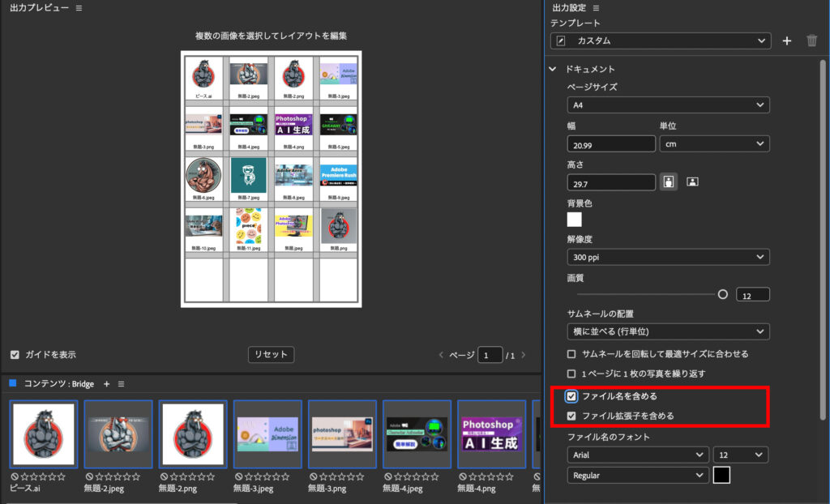Click the white 背景色 swatch
This screenshot has width=830, height=504.
[x=575, y=219]
